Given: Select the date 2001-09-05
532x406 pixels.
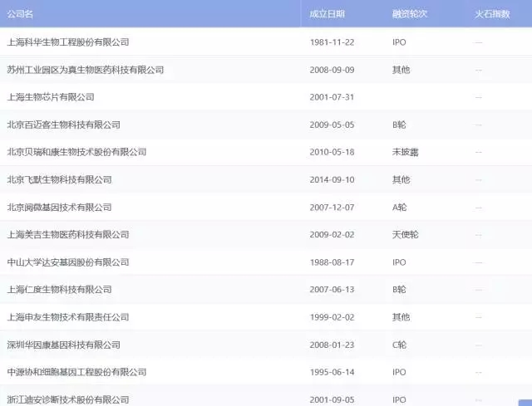Looking at the screenshot, I should pos(332,400).
